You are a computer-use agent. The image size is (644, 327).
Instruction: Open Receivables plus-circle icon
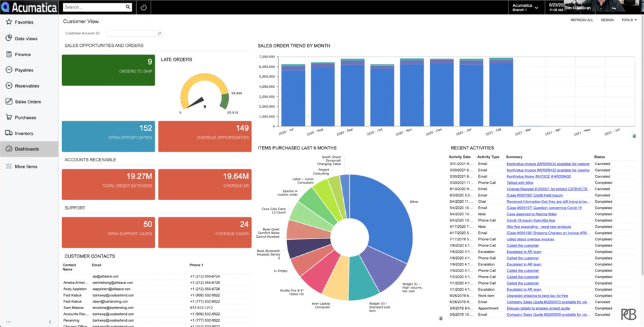coord(9,86)
